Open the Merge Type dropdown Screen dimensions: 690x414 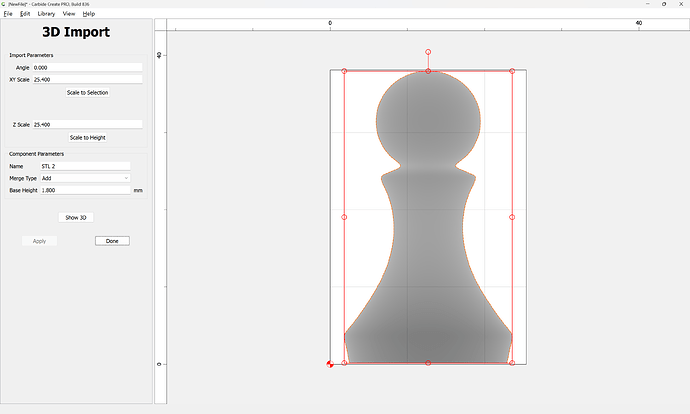[x=86, y=178]
